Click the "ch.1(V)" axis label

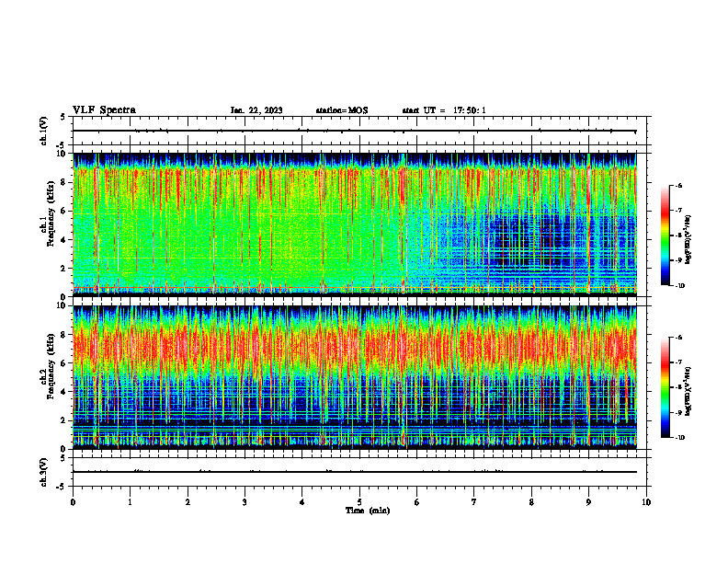pos(43,131)
